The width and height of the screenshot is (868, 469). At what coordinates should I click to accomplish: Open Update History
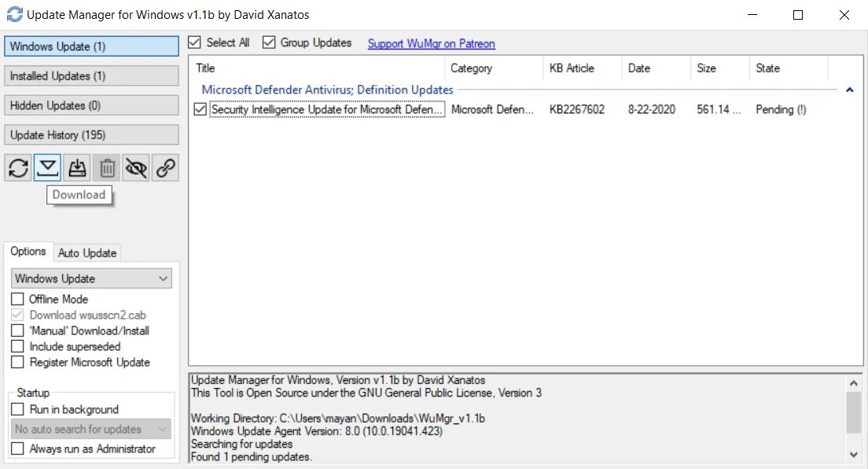pos(91,135)
